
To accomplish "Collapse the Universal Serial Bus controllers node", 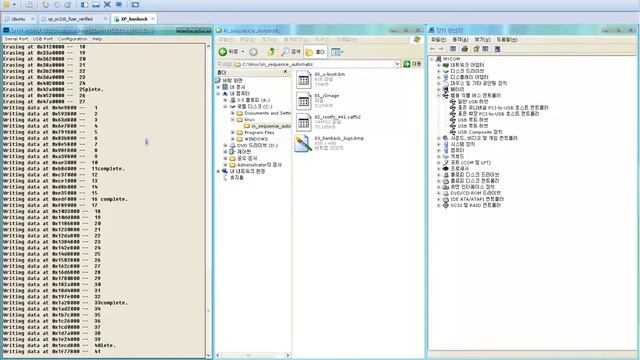I will click(x=439, y=96).
